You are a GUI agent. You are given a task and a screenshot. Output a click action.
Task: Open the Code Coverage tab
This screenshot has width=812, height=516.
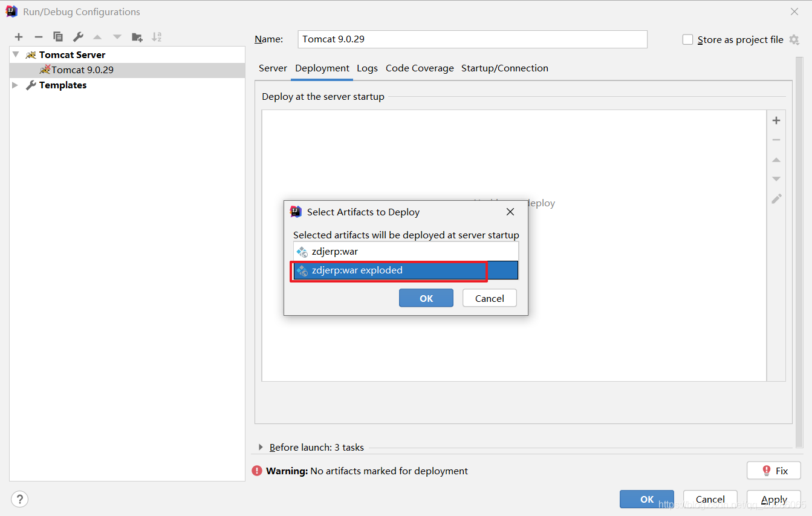click(x=420, y=68)
